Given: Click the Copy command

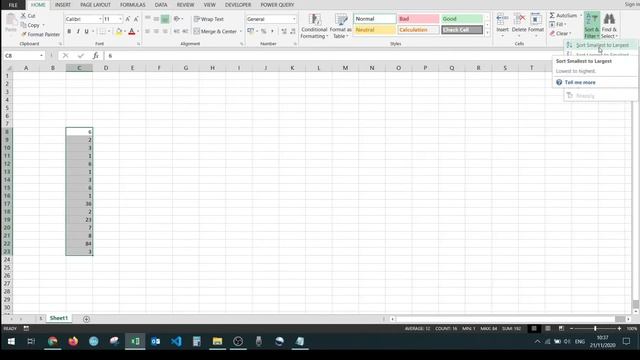Looking at the screenshot, I should (30, 25).
